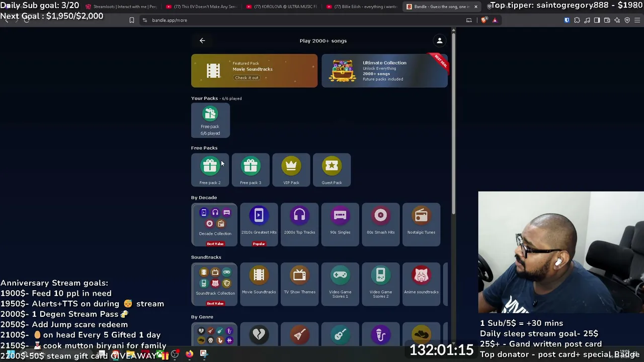Viewport: 644px width, 362px height.
Task: Open the Snipping Tool taskbar icon
Action: coord(203,354)
